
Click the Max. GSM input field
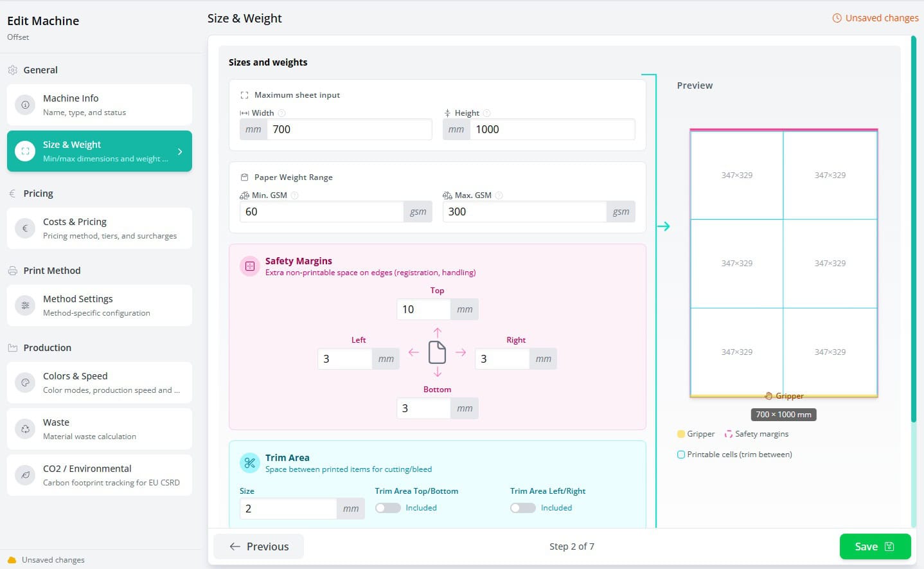524,212
